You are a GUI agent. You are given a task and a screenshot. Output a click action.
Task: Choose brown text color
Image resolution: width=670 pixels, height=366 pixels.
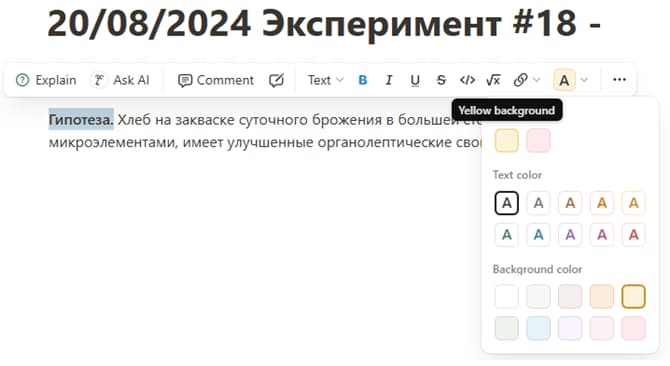pos(570,203)
